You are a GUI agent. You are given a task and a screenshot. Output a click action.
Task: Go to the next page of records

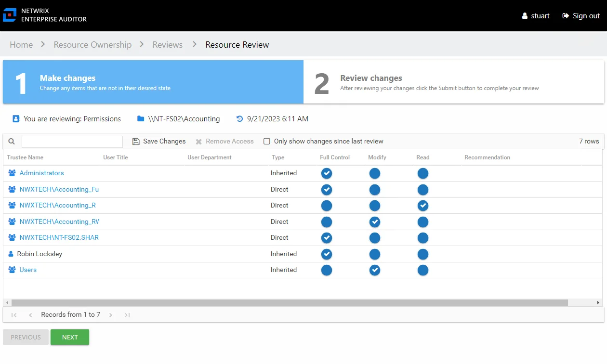coord(111,315)
